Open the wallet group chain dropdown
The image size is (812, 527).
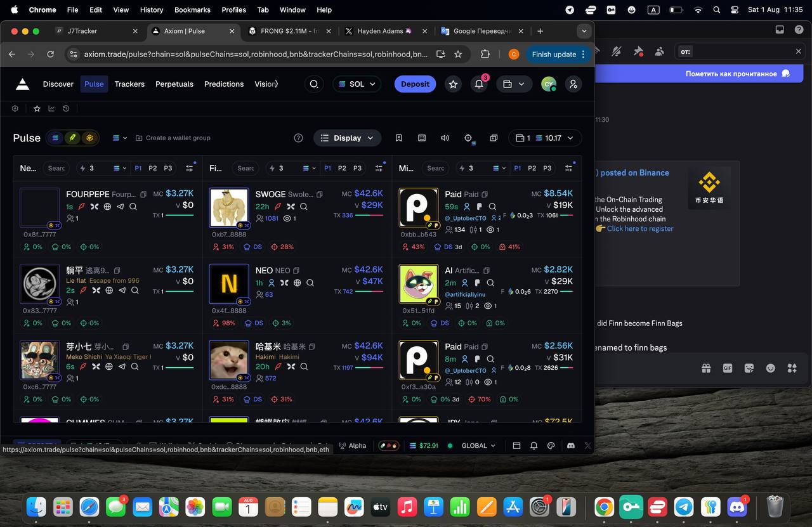coord(120,138)
